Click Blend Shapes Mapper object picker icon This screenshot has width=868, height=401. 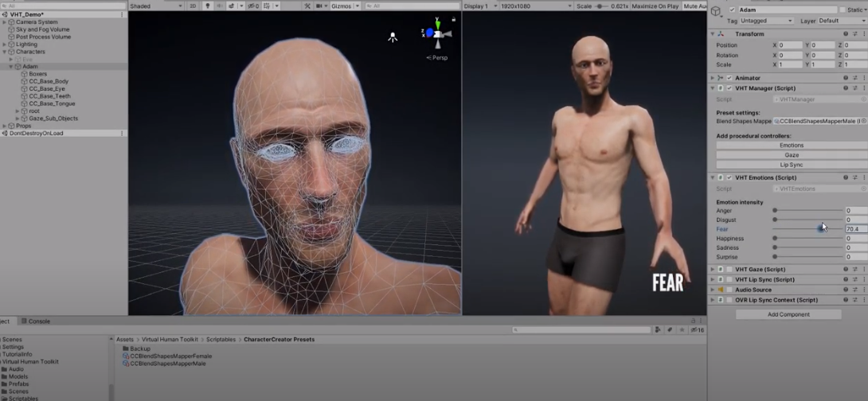point(863,121)
